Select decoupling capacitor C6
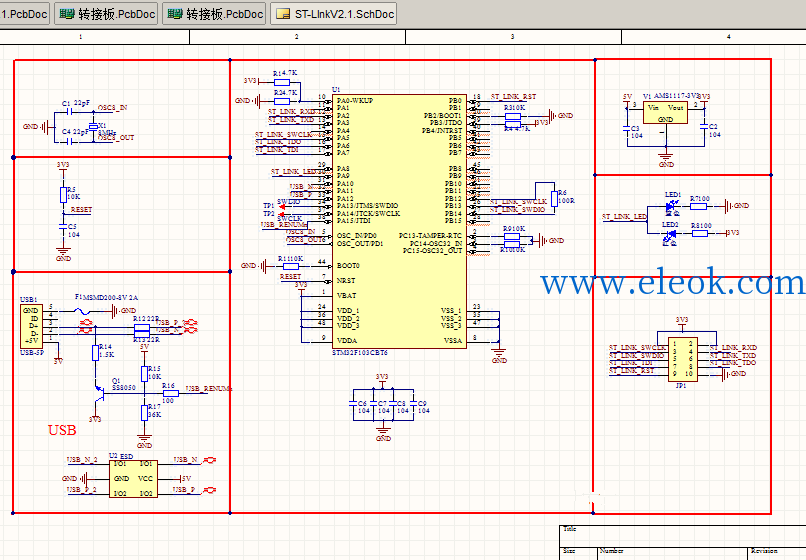Image resolution: width=806 pixels, height=560 pixels. [354, 405]
